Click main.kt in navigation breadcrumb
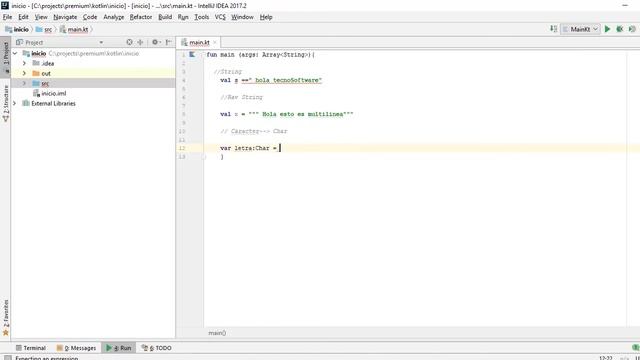The width and height of the screenshot is (640, 360). point(74,29)
